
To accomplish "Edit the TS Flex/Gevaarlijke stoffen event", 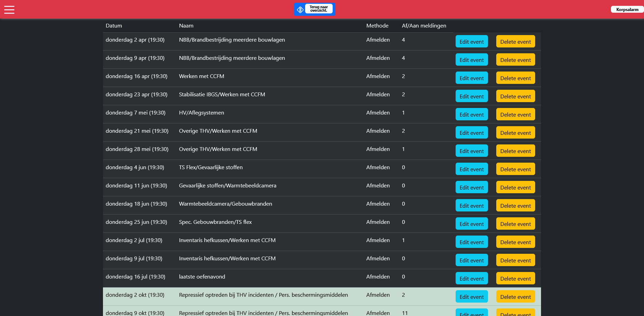I will point(471,169).
